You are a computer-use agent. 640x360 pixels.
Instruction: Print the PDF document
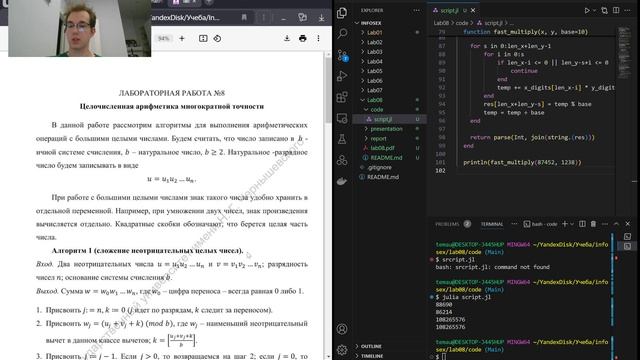coord(302,38)
